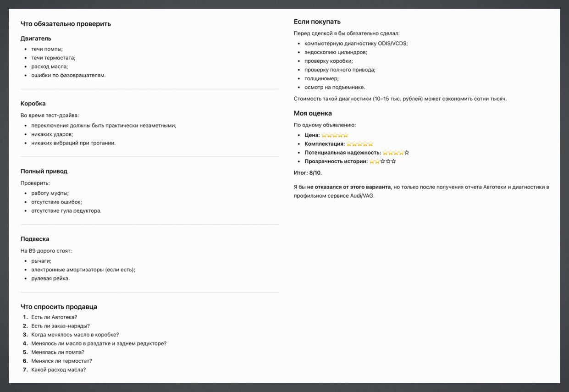Click the stars after Потенциальная надежность

pos(396,153)
